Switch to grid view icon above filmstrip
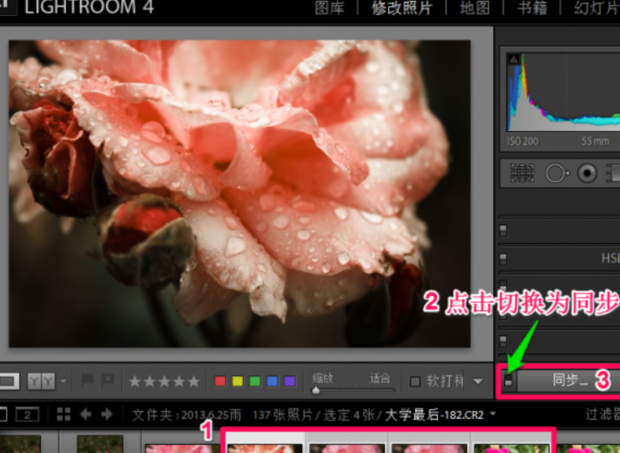Image resolution: width=620 pixels, height=453 pixels. pos(63,414)
